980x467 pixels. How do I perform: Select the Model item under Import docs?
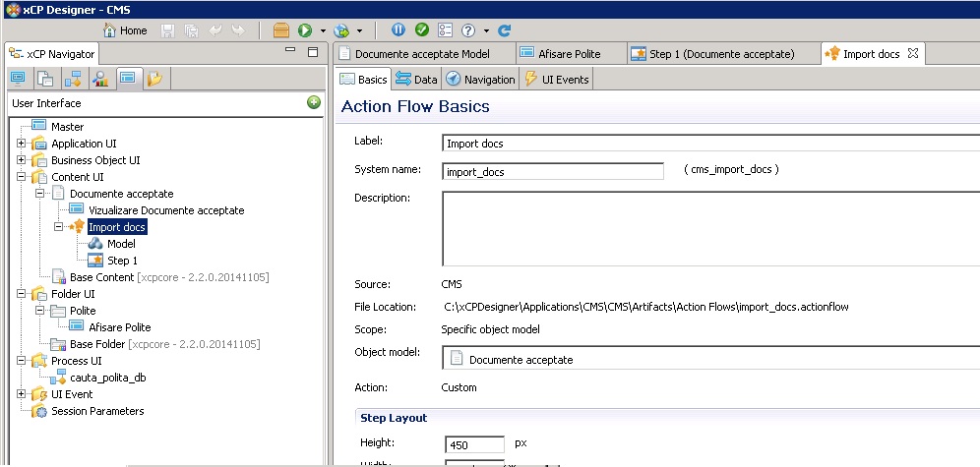121,244
